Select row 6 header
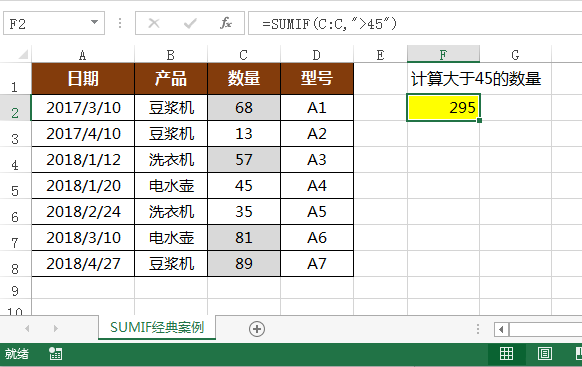582x367 pixels. click(15, 212)
